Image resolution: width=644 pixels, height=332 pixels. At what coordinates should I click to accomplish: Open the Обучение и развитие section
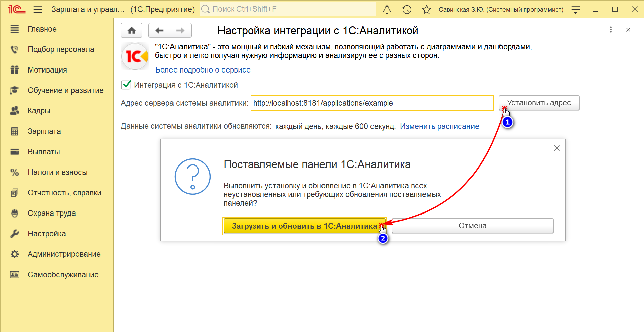click(65, 90)
